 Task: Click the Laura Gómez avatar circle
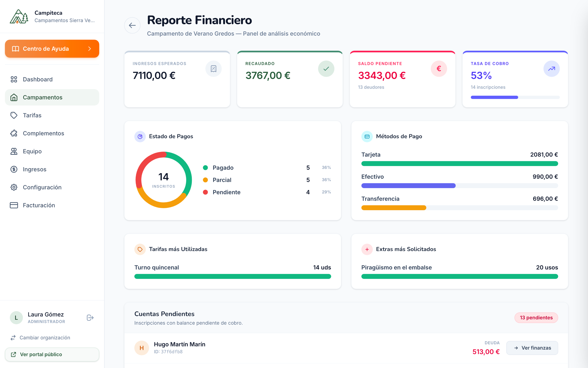[x=16, y=318]
